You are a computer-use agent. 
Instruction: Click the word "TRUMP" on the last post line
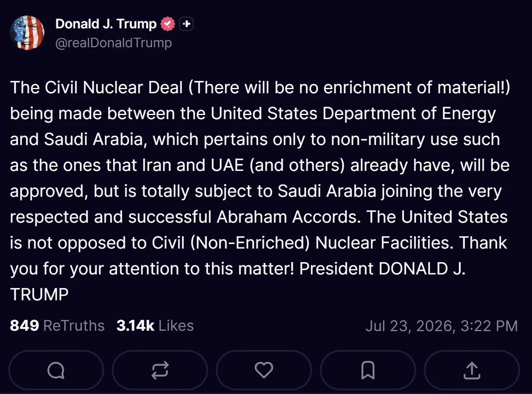(39, 295)
